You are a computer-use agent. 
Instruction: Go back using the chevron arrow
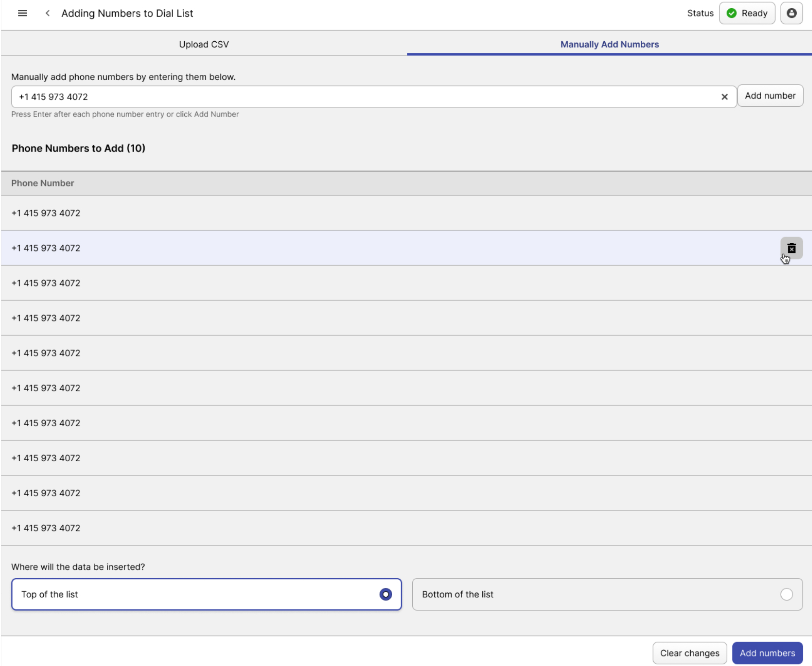(x=48, y=13)
